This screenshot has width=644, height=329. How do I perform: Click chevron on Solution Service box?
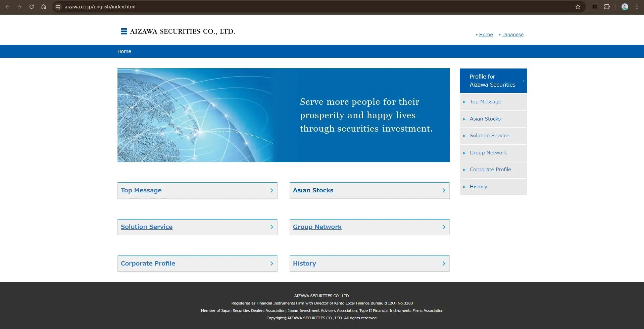[272, 227]
